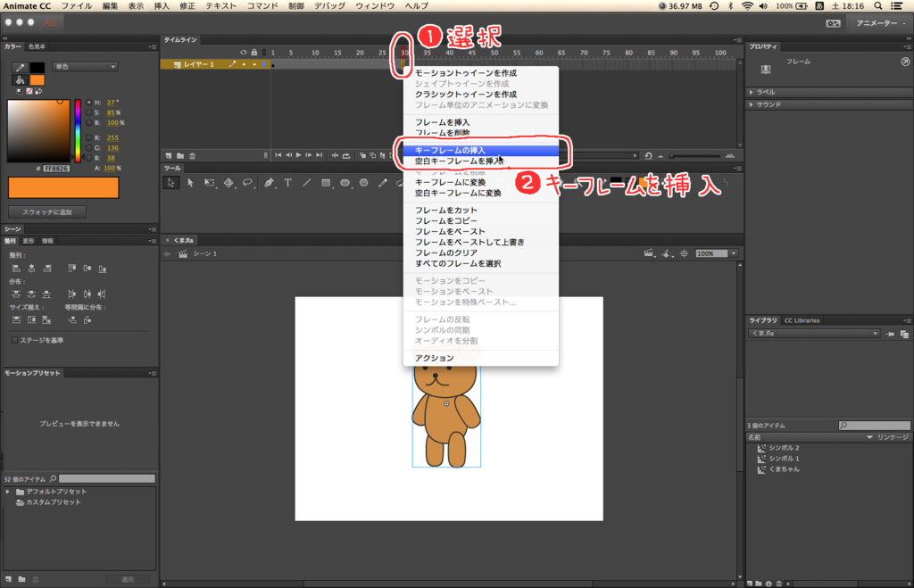
Task: Select the Selection tool in the Tools panel
Action: [170, 183]
